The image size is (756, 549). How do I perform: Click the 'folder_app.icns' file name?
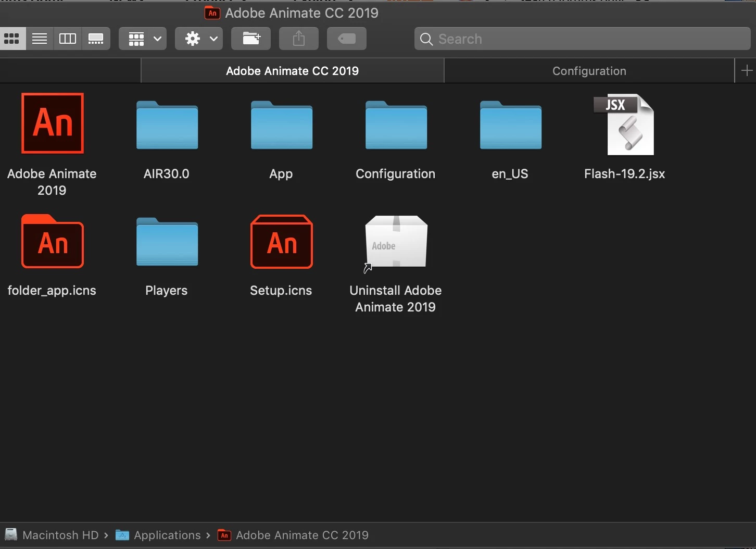point(52,291)
